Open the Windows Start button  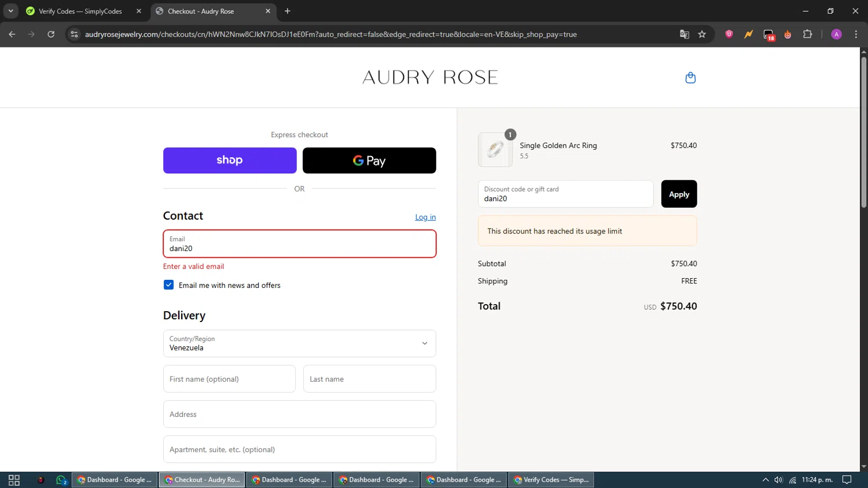click(x=14, y=480)
